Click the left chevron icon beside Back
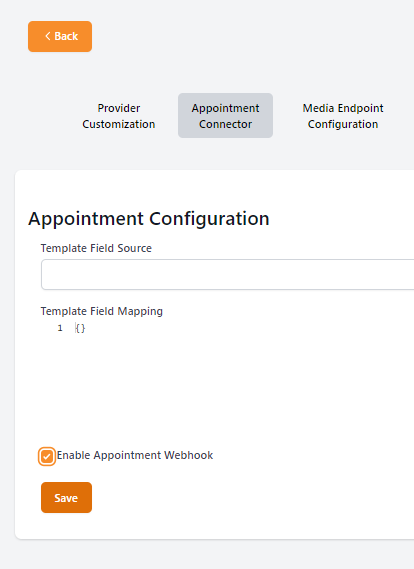This screenshot has height=569, width=414. (x=48, y=36)
